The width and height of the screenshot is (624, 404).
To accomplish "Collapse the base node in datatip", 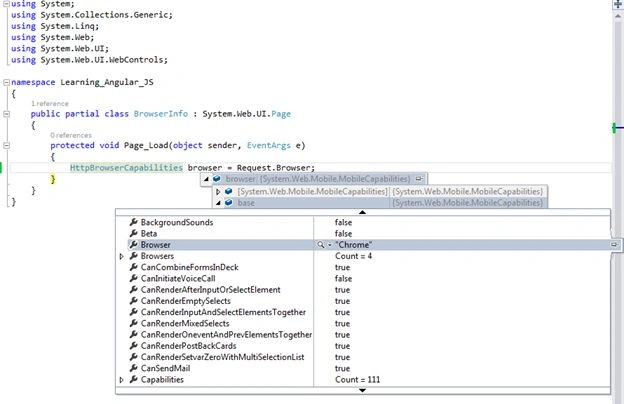I will 218,203.
